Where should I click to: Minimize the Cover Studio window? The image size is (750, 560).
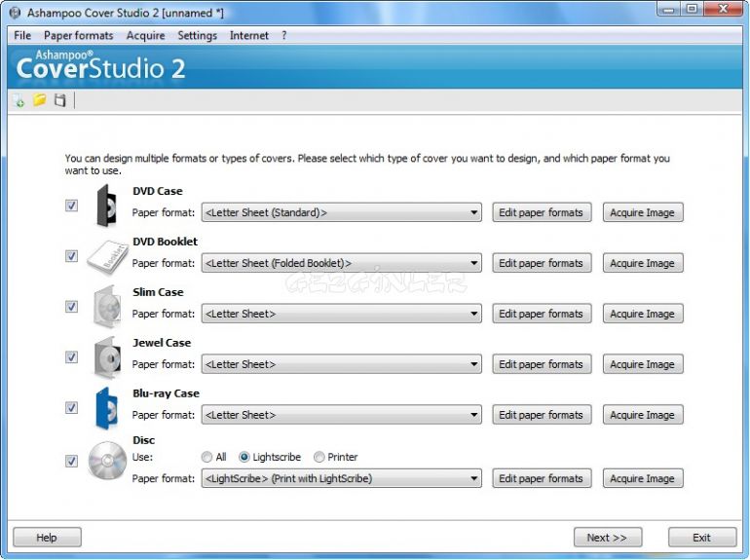point(668,9)
